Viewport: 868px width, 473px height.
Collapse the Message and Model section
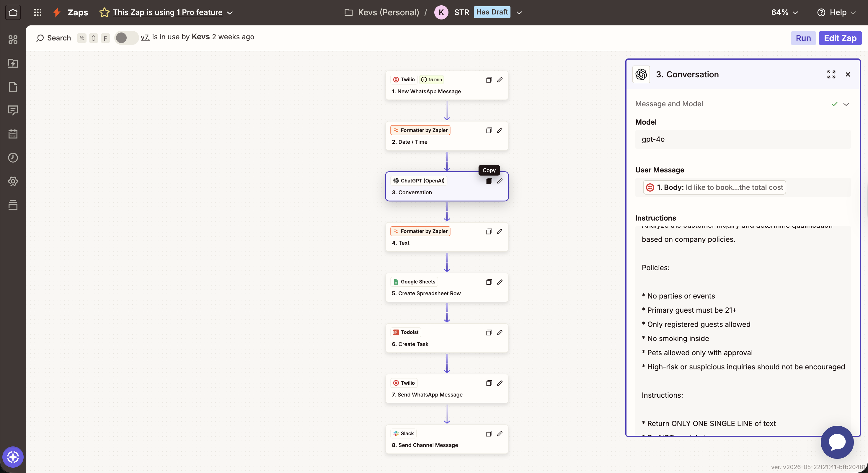point(846,104)
